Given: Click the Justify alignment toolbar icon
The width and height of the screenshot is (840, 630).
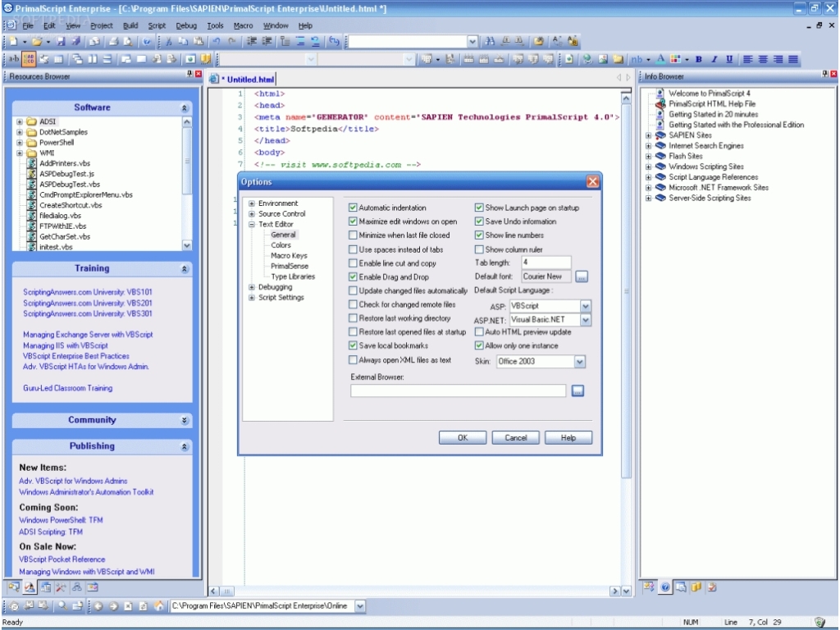Looking at the screenshot, I should (793, 59).
